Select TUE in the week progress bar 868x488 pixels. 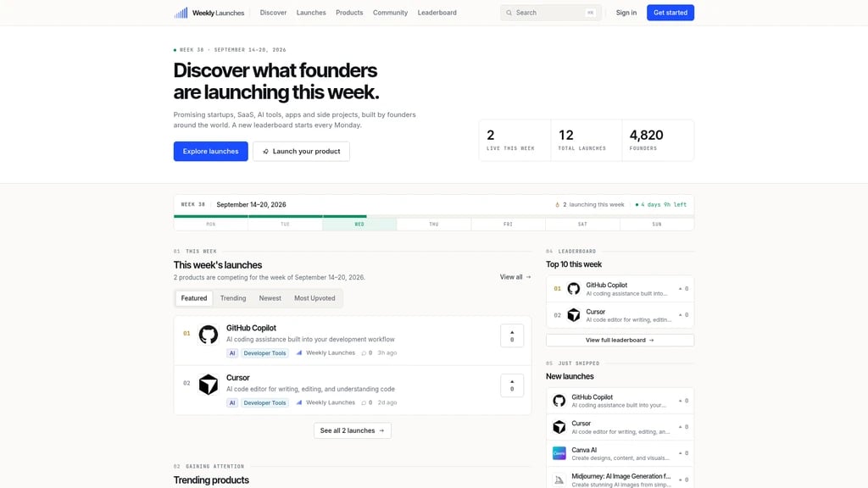(285, 224)
